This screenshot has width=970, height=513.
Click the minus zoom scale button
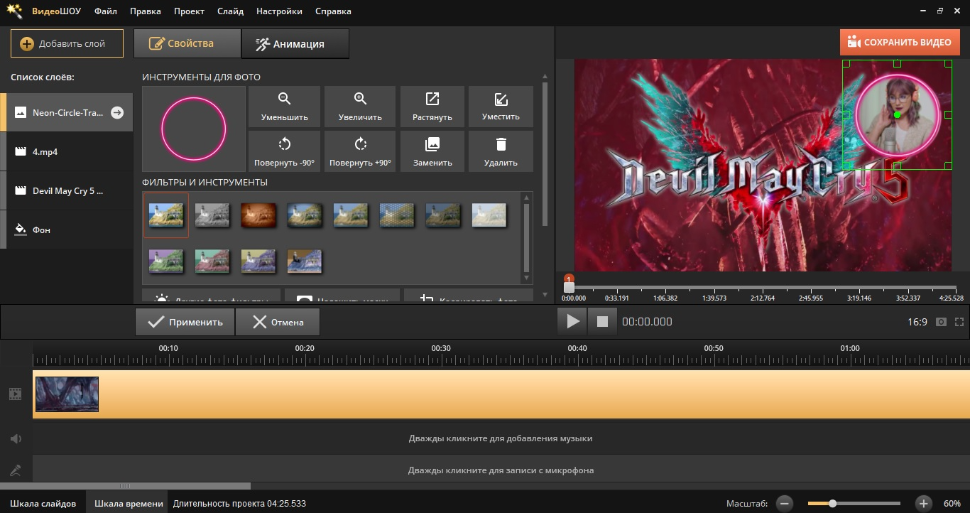pyautogui.click(x=784, y=503)
